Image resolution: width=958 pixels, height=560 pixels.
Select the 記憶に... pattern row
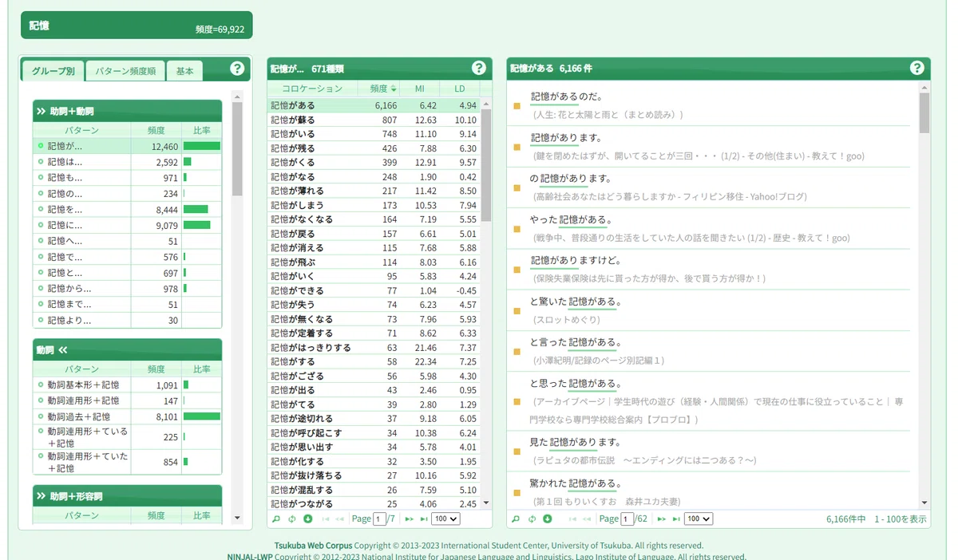[128, 225]
